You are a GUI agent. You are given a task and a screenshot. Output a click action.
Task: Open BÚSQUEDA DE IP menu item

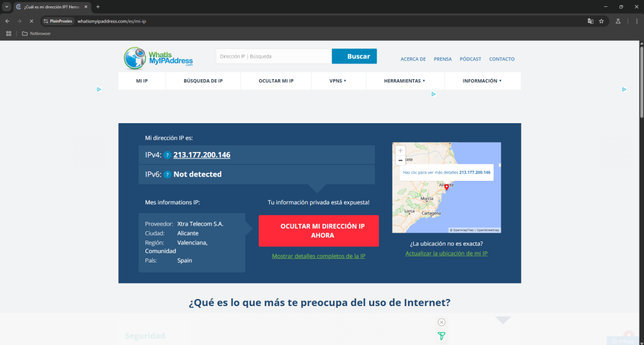pyautogui.click(x=203, y=81)
